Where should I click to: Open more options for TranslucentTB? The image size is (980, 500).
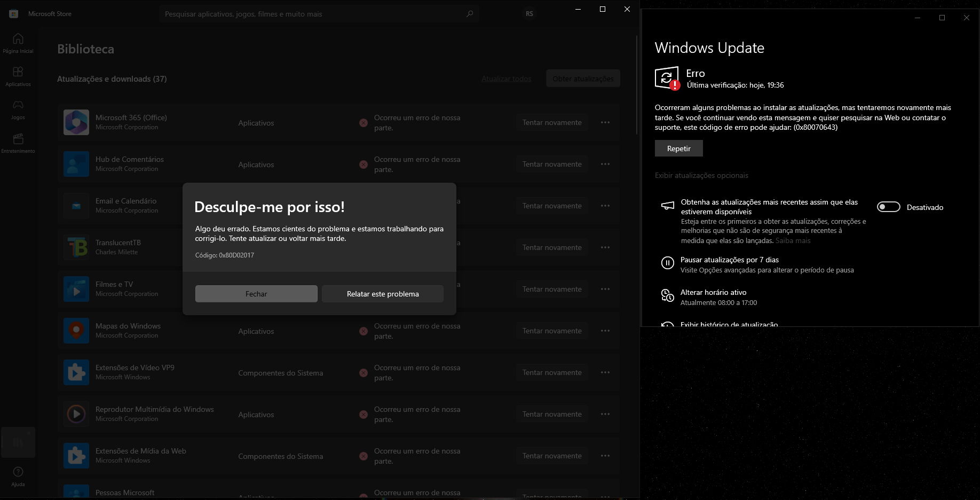tap(605, 247)
